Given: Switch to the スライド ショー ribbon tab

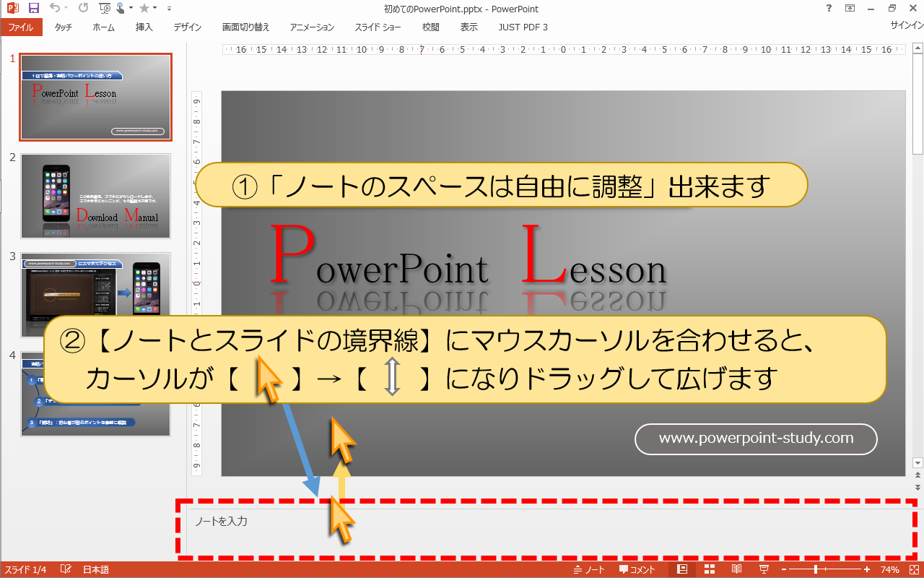Looking at the screenshot, I should pos(378,27).
